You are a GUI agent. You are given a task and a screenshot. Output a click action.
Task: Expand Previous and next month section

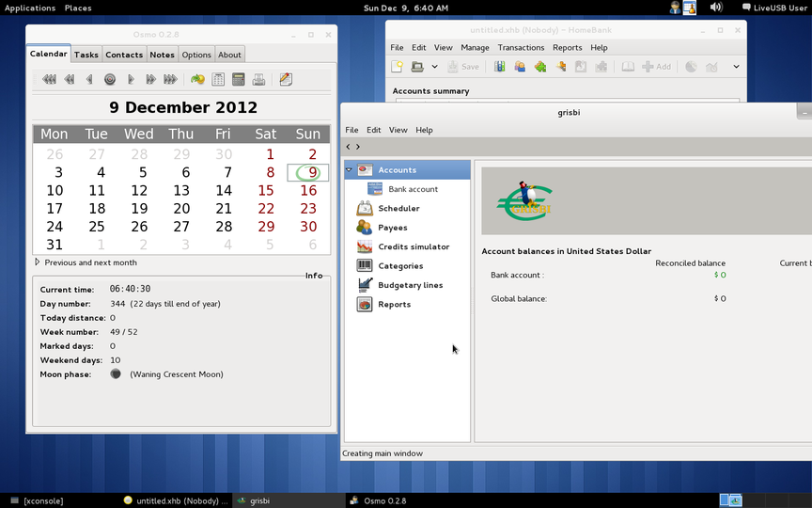[38, 262]
